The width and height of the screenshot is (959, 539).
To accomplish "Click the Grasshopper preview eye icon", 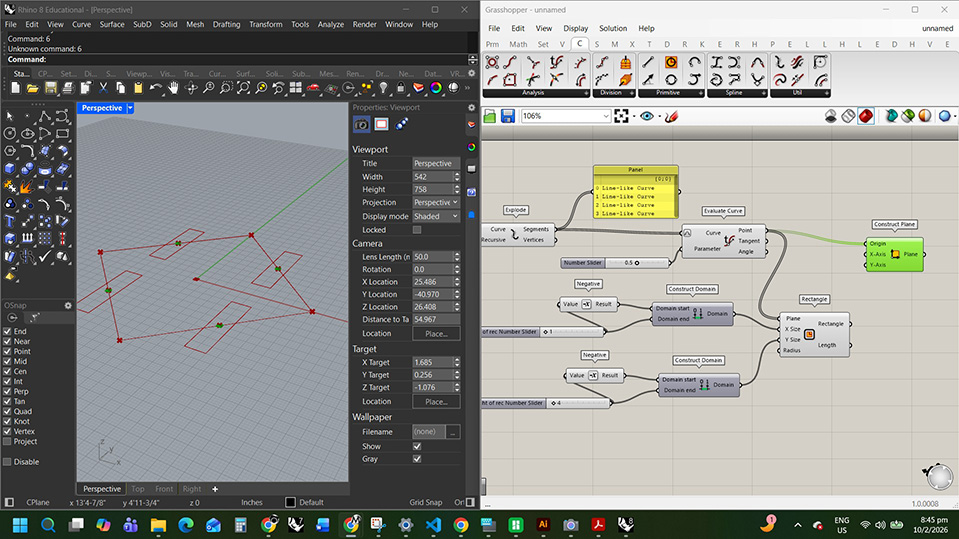I will [647, 117].
